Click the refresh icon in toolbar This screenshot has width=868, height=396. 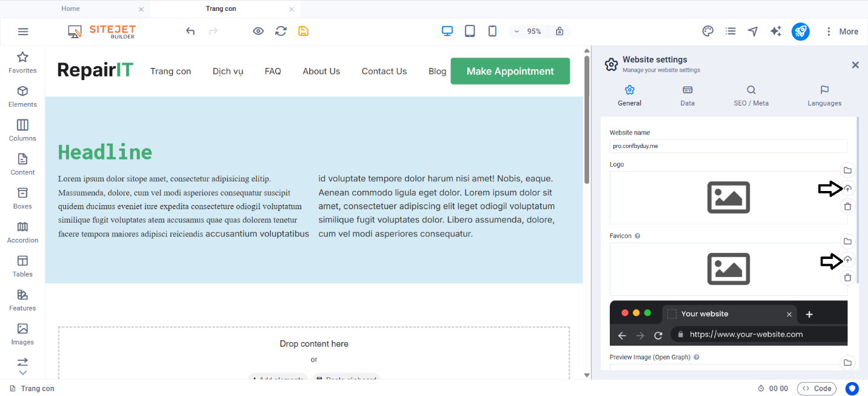coord(281,31)
